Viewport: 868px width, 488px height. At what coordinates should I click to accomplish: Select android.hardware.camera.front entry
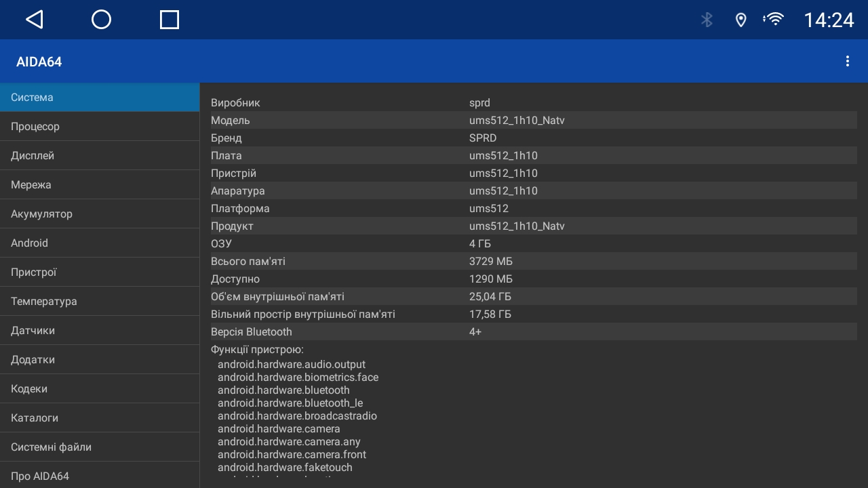[x=292, y=455]
